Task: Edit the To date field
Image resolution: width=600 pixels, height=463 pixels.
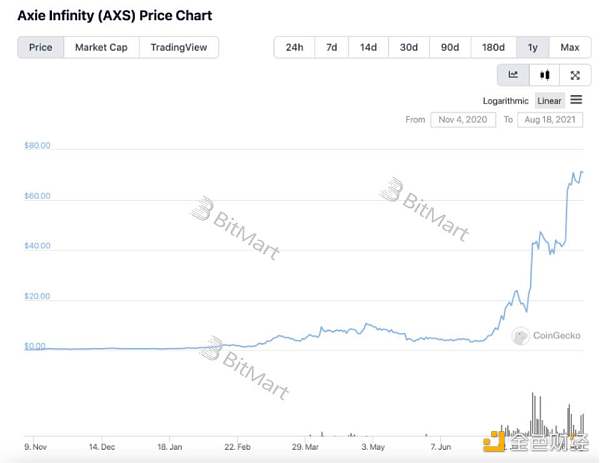Action: (x=552, y=120)
